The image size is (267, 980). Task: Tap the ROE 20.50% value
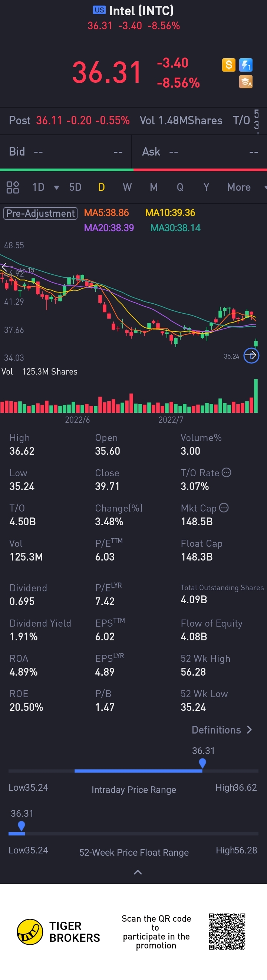point(26,707)
